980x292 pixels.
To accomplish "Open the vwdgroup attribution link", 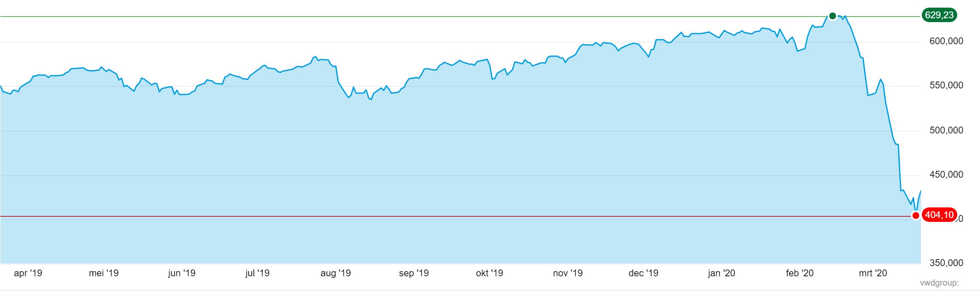I will tap(939, 283).
